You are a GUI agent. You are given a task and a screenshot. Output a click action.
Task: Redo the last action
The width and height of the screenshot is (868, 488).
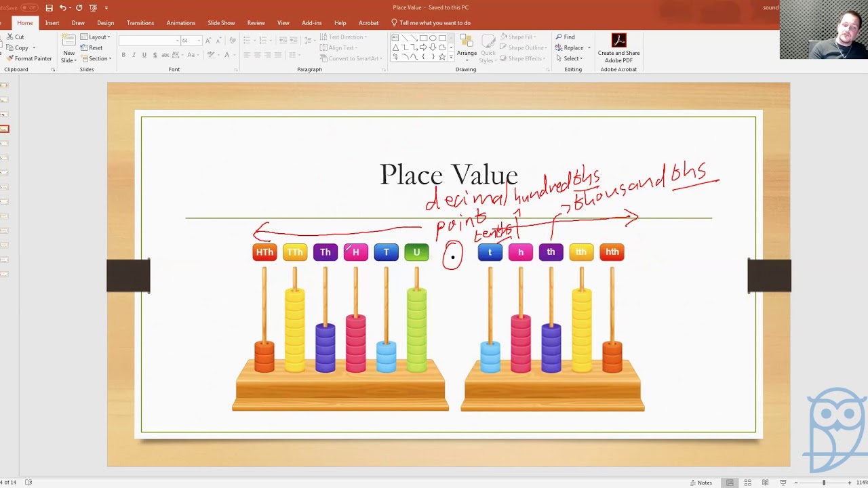(x=79, y=7)
